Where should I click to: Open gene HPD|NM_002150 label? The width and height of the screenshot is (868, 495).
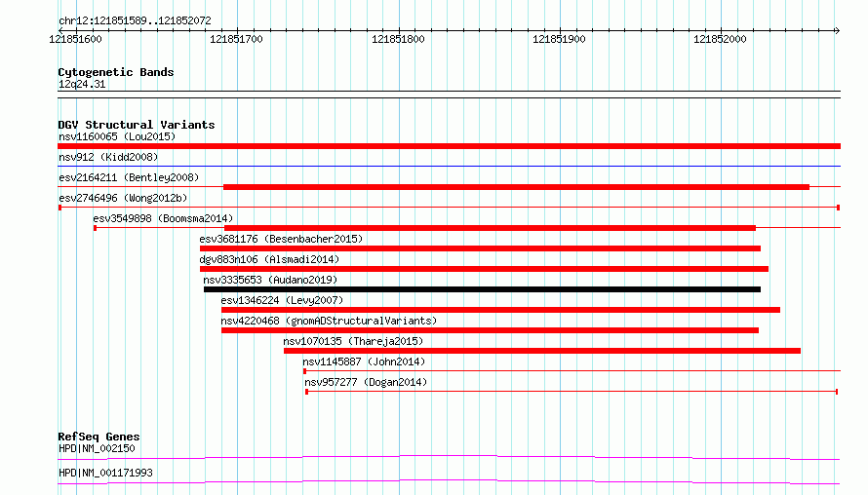click(x=97, y=448)
